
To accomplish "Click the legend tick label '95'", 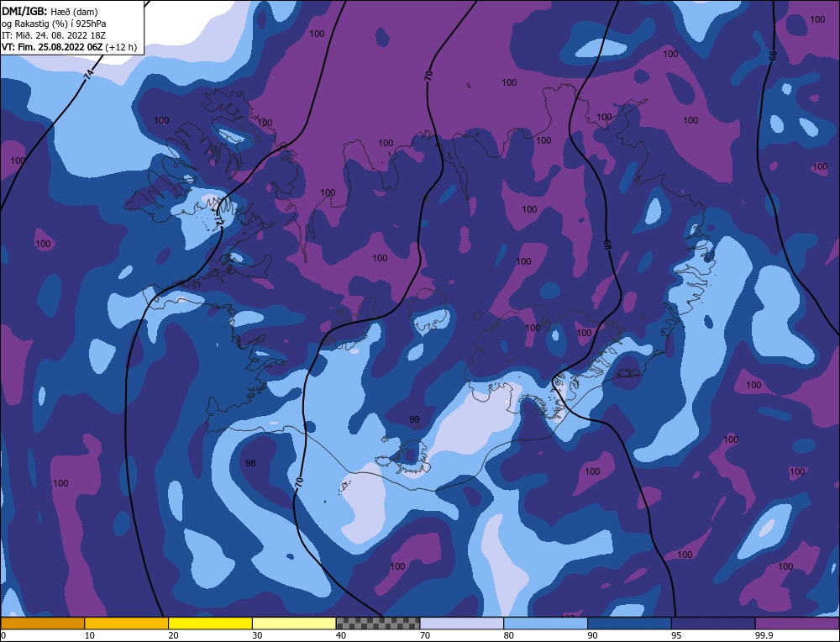I will coord(676,635).
